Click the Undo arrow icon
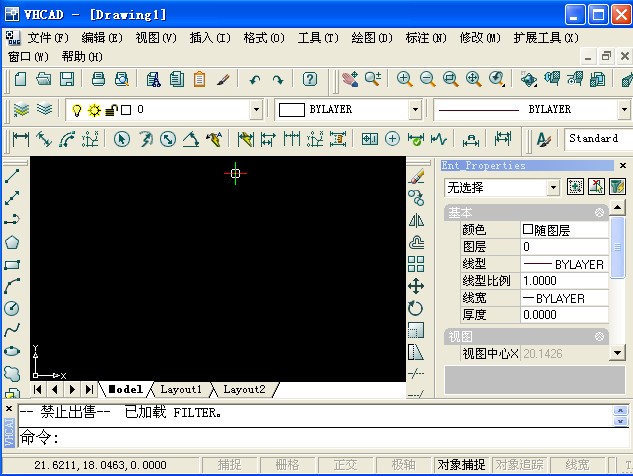The width and height of the screenshot is (633, 476). (x=255, y=80)
